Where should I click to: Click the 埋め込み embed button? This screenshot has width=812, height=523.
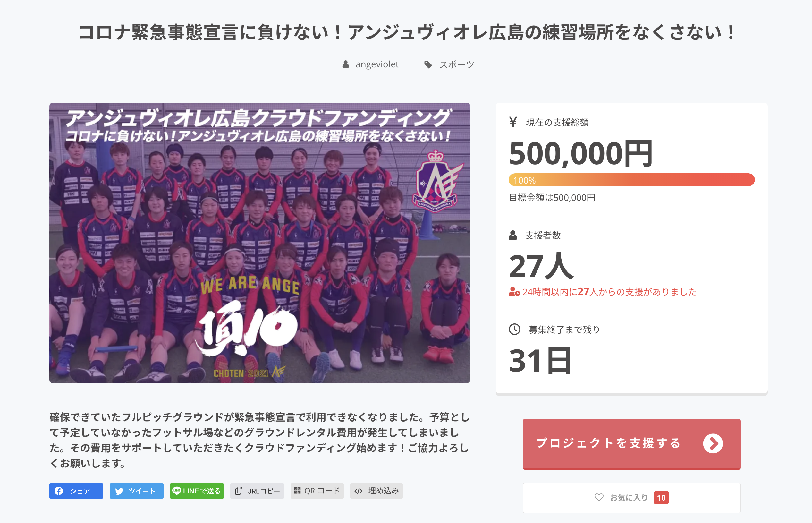[376, 491]
